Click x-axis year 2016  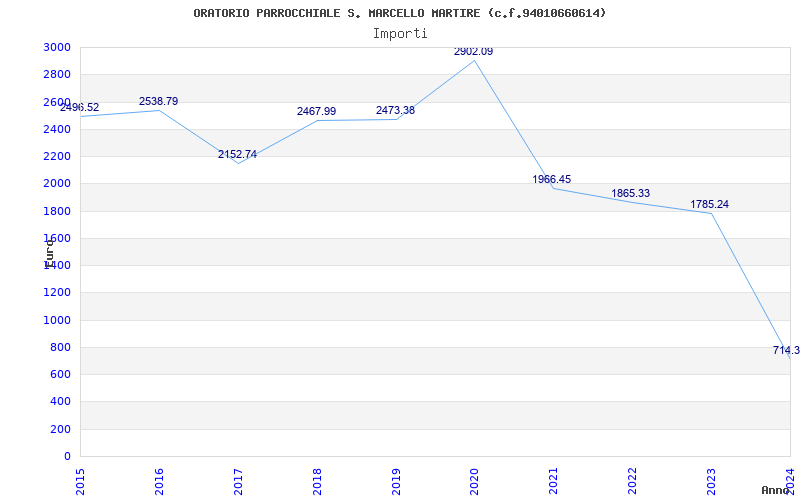pyautogui.click(x=159, y=481)
